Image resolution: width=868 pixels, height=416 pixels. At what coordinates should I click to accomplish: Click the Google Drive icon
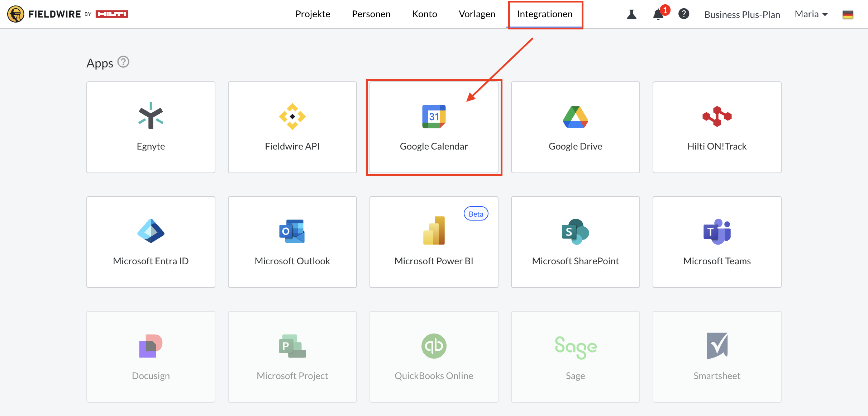(576, 117)
